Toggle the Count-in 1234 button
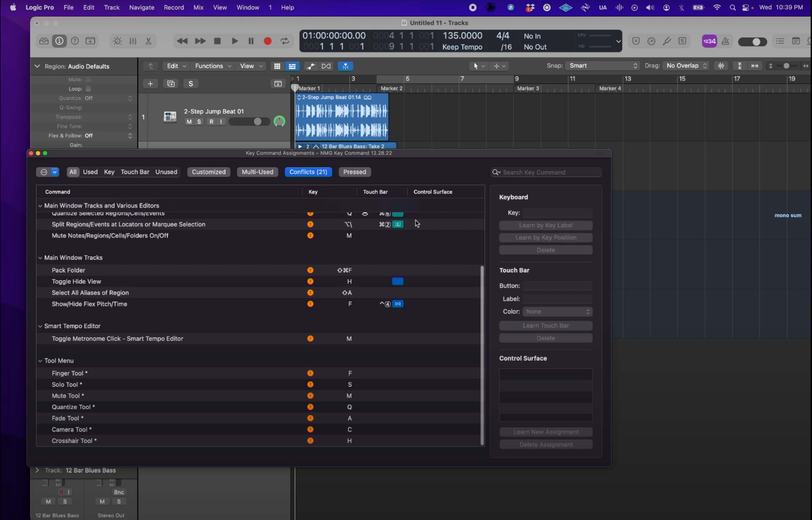Viewport: 812px width, 520px height. [709, 41]
